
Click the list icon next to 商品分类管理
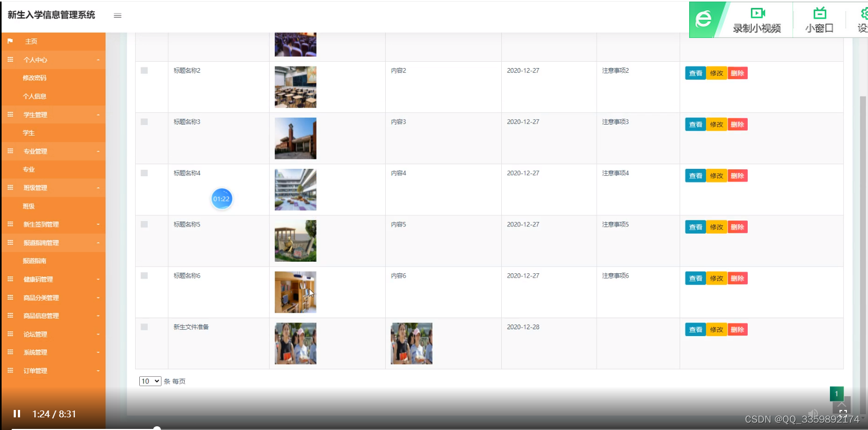click(x=10, y=298)
